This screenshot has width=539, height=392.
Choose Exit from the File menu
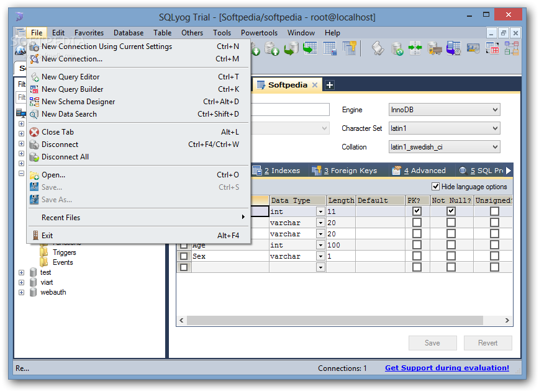coord(138,236)
